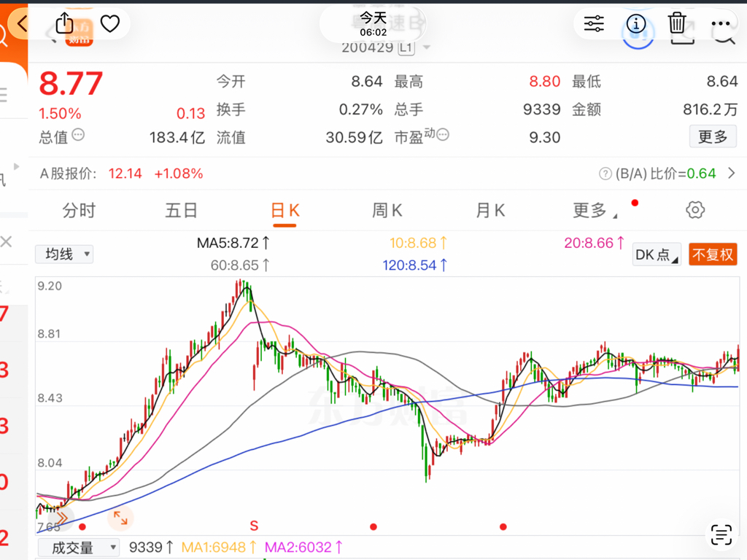The height and width of the screenshot is (560, 747).
Task: Favorite the photo with the heart icon
Action: [x=109, y=24]
